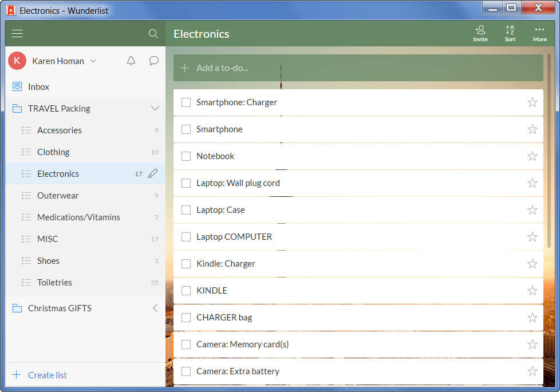Click the plus icon beside Create list
This screenshot has height=392, width=560.
[x=17, y=374]
